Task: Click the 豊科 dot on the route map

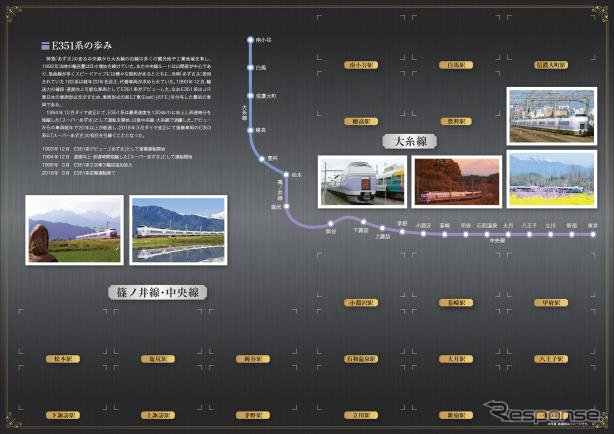Action: 262,159
